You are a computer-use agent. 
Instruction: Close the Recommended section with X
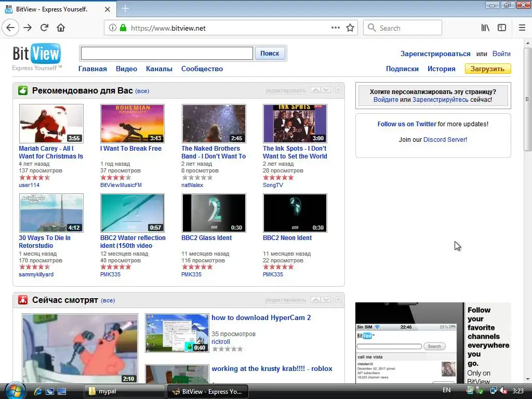click(x=338, y=90)
